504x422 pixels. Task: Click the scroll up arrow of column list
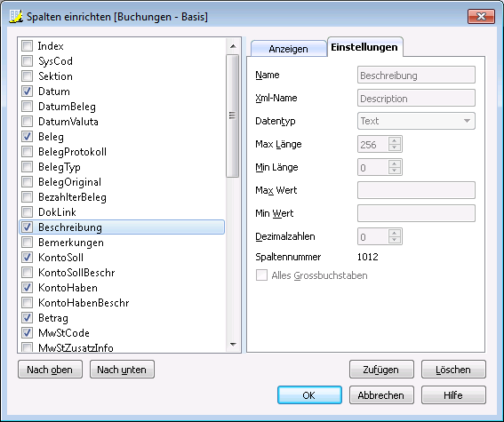coord(233,46)
